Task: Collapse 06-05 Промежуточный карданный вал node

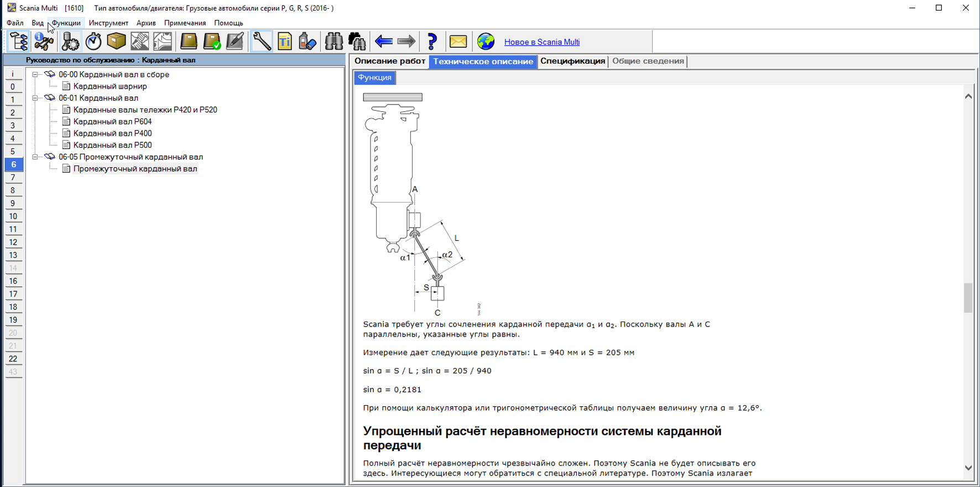Action: [35, 157]
